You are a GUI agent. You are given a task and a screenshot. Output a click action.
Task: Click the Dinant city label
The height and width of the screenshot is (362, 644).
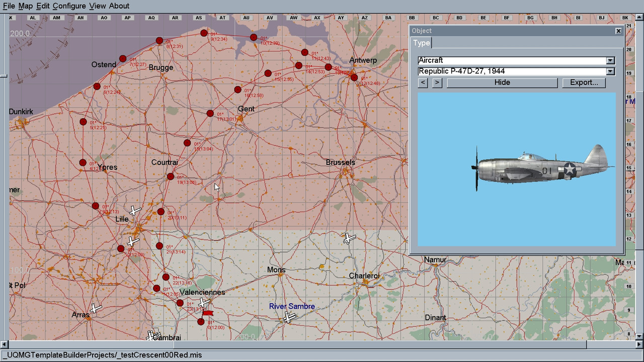click(435, 318)
